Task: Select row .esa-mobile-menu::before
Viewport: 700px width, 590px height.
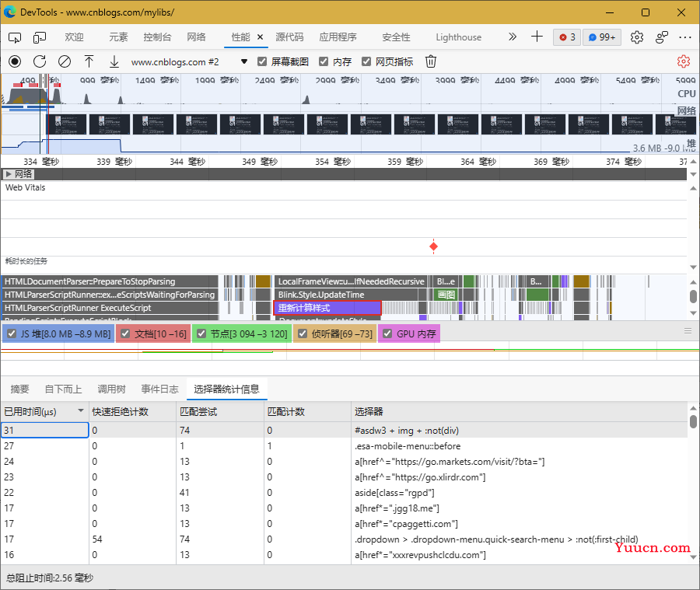Action: click(x=344, y=446)
